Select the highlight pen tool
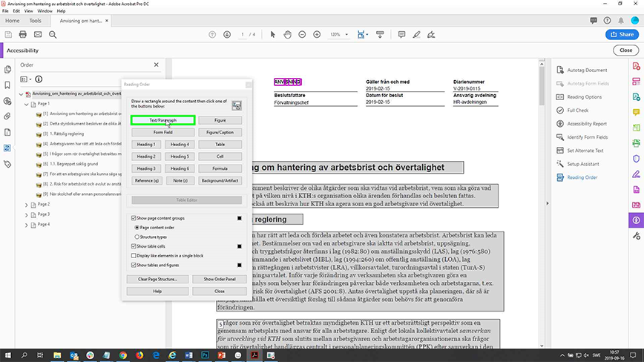Image resolution: width=644 pixels, height=362 pixels. click(416, 34)
